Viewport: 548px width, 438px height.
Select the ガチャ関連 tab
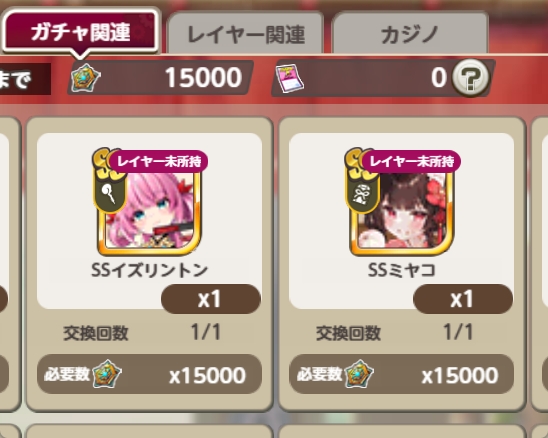(x=80, y=32)
